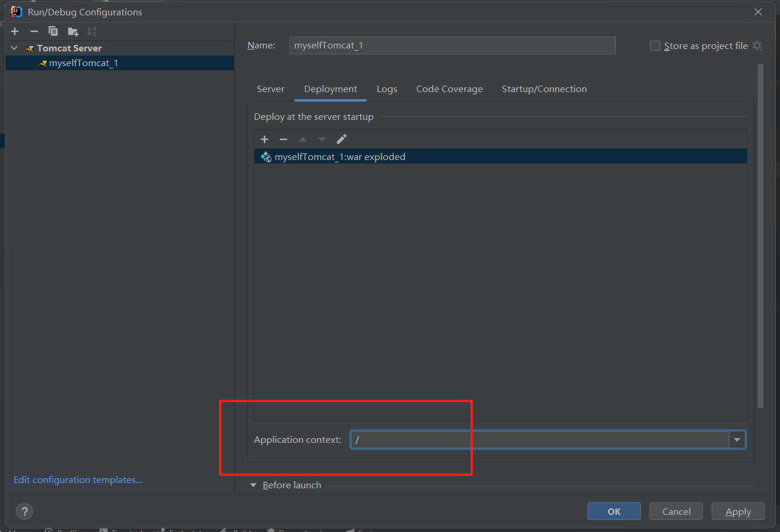Click the Application context input field
Viewport: 780px width, 532px height.
tap(540, 440)
